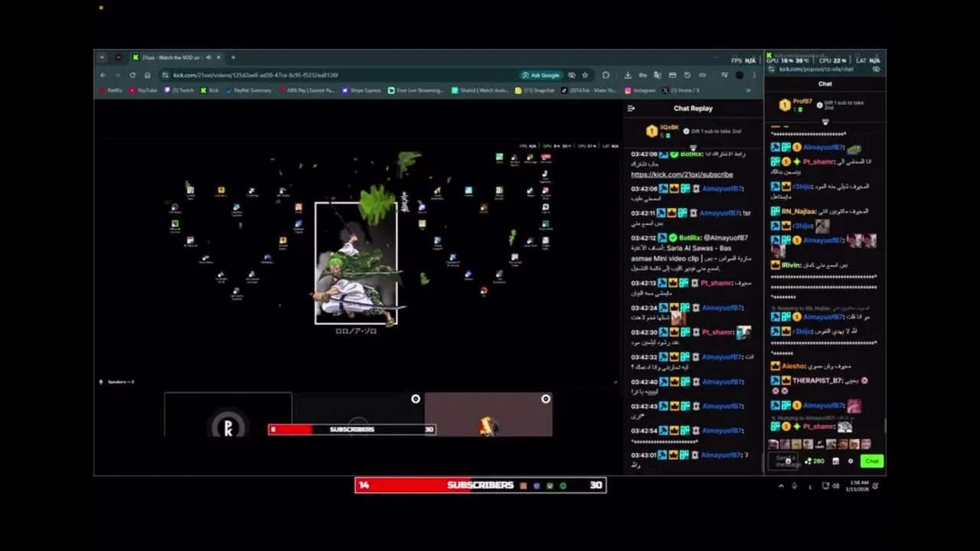980x551 pixels.
Task: Open the Snapchat bookmark
Action: click(x=535, y=90)
